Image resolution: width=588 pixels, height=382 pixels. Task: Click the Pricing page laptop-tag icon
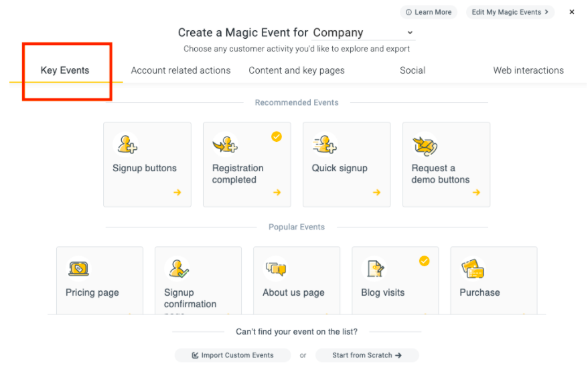click(79, 268)
